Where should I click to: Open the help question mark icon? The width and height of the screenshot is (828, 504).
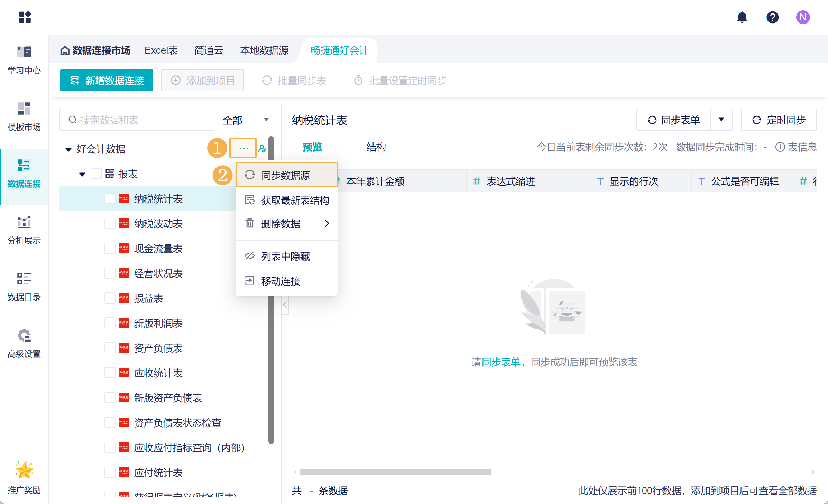[772, 17]
